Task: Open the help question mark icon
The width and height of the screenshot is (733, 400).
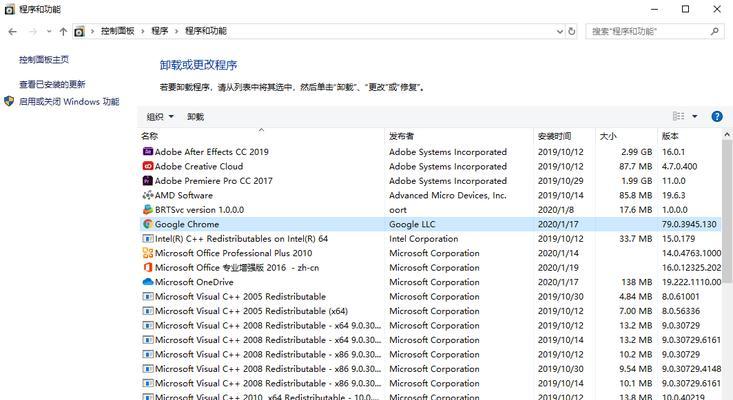Action: 717,116
